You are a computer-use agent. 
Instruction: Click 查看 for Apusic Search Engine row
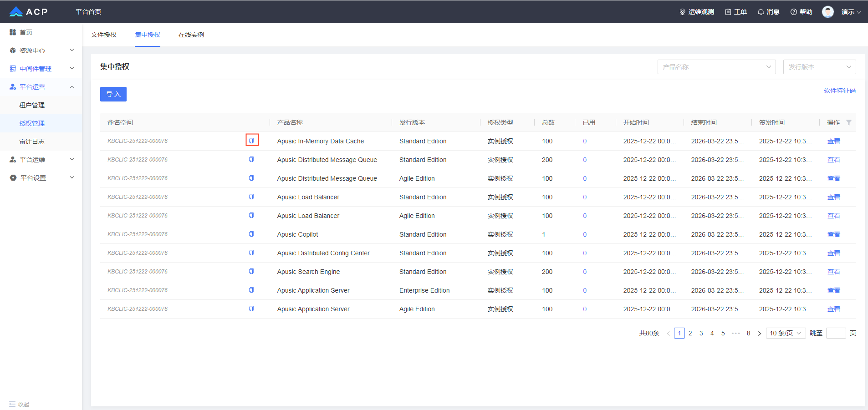coord(834,272)
